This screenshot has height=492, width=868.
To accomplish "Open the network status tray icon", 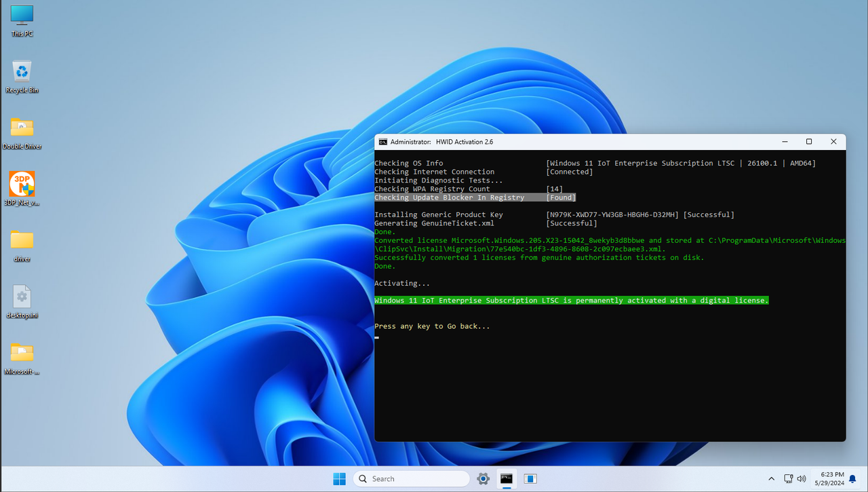I will pos(789,478).
